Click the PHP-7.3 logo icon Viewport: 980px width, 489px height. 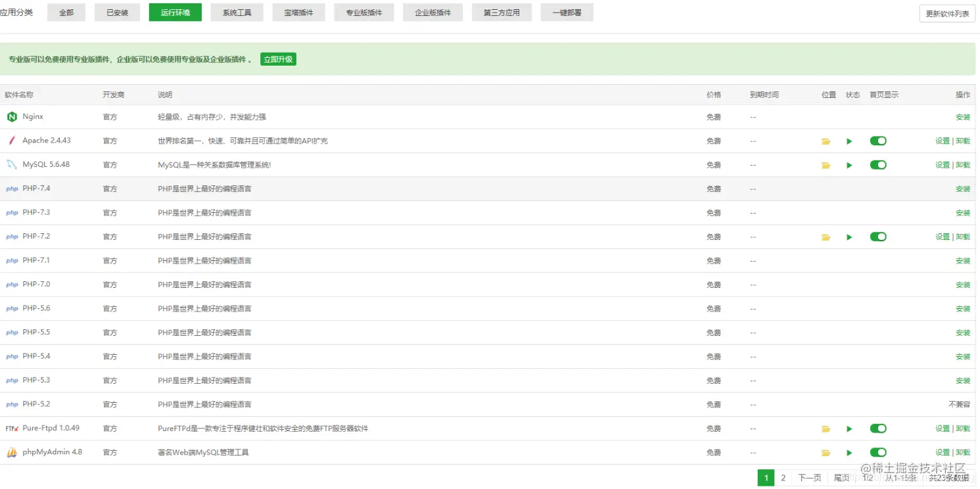coord(12,213)
